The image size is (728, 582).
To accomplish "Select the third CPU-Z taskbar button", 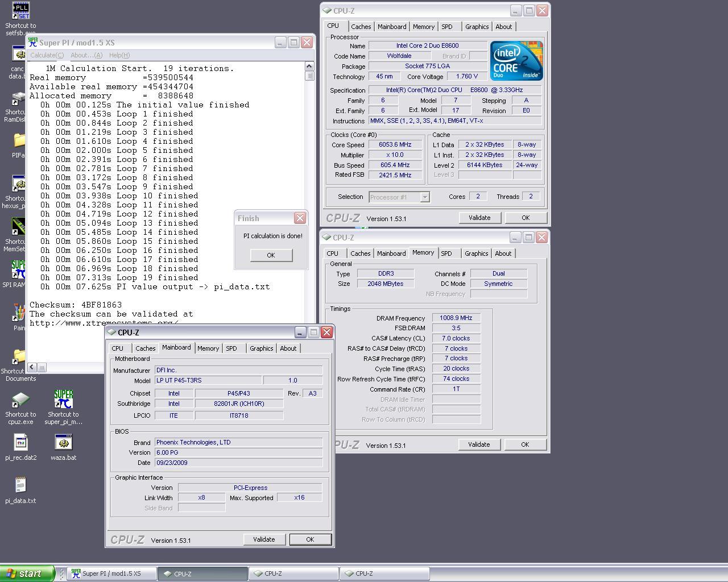I will point(385,573).
